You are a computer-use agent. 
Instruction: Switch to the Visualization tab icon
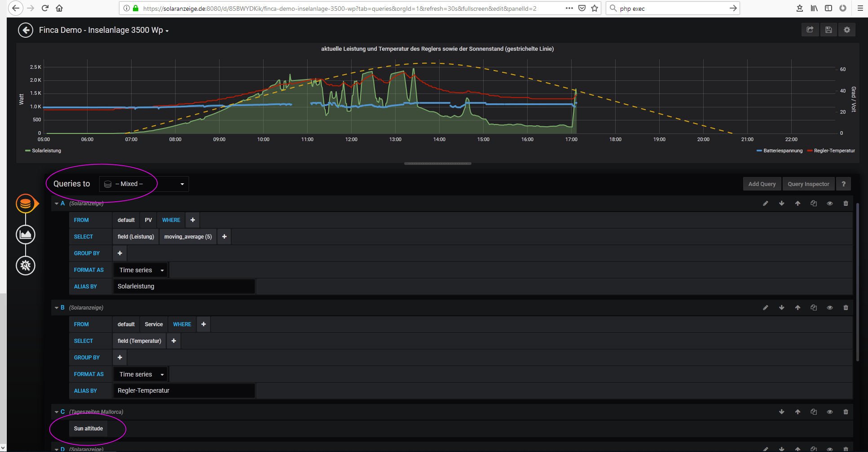[26, 235]
